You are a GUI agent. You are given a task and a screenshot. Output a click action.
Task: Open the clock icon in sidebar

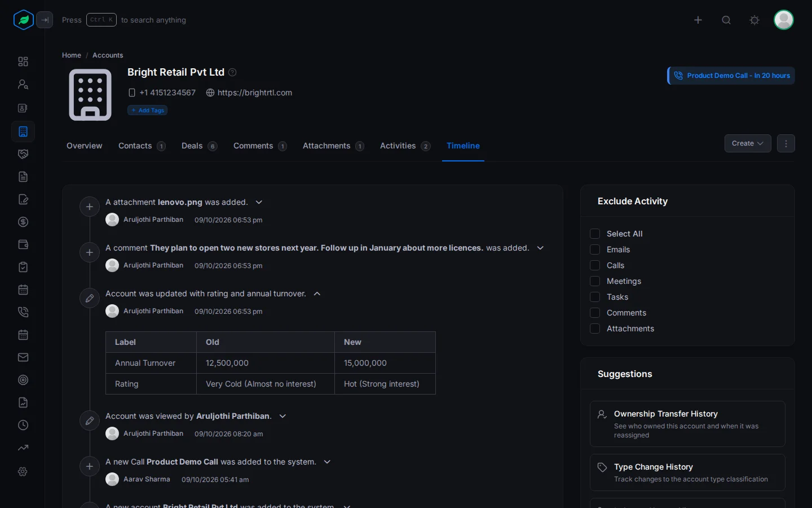pos(23,425)
